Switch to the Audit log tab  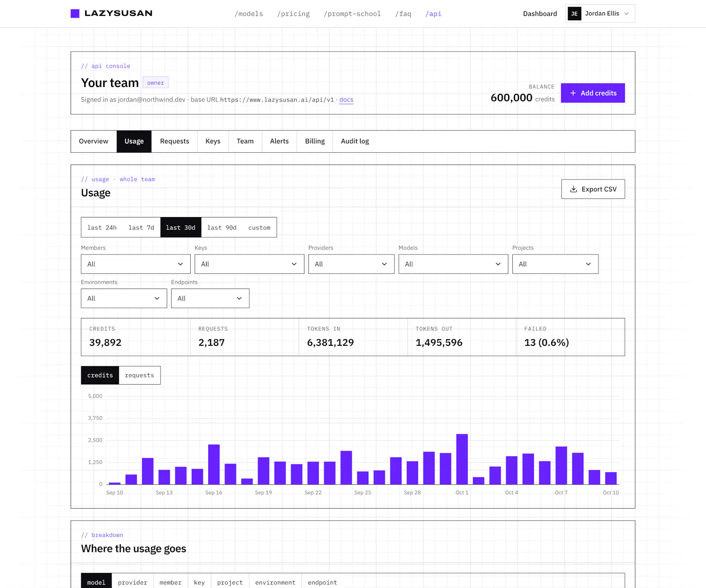tap(355, 142)
